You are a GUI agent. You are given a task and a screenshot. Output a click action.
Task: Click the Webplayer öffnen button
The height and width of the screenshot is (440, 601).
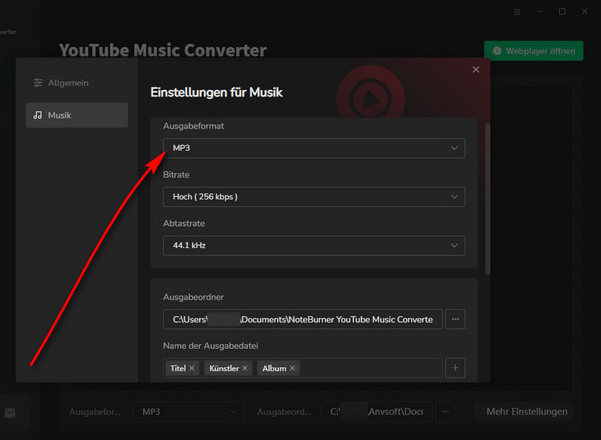534,51
